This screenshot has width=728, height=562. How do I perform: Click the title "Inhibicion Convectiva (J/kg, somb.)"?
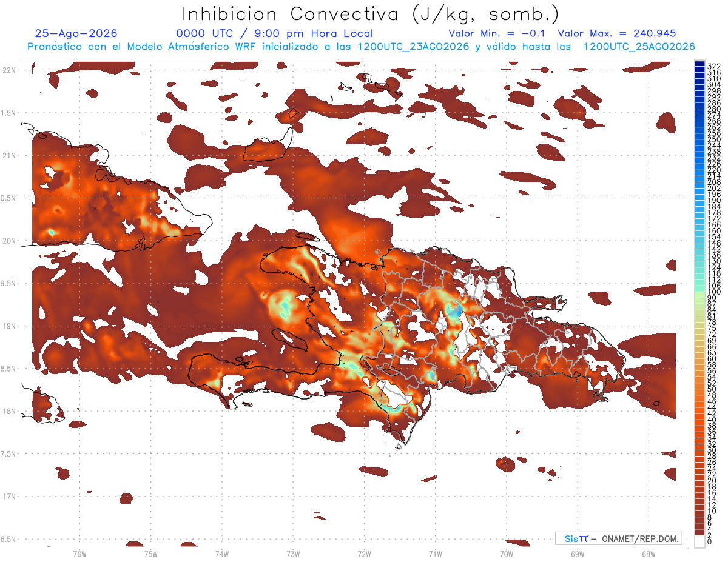(370, 15)
